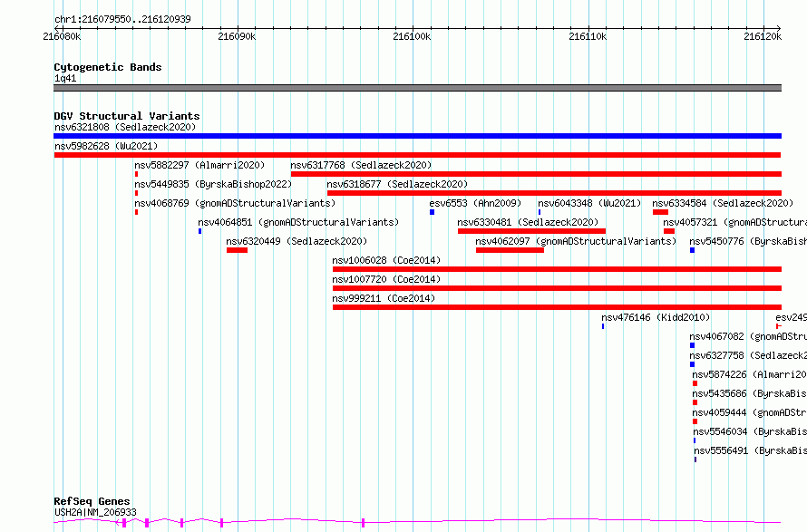Click nsv4057321 variant label
Image resolution: width=807 pixels, height=532 pixels.
[734, 222]
